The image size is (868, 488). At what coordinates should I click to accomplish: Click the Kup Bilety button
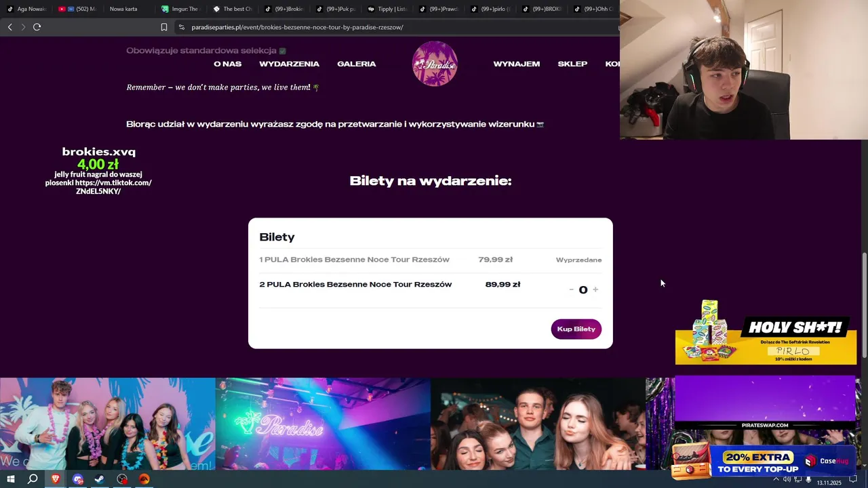tap(576, 329)
